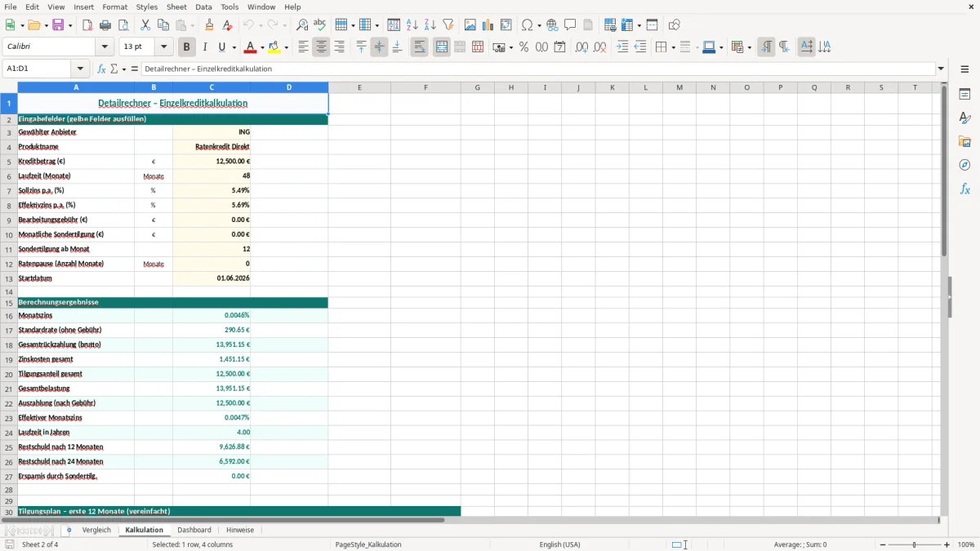Screen dimensions: 980x551
Task: Click Increase Indent icon
Action: (x=622, y=47)
